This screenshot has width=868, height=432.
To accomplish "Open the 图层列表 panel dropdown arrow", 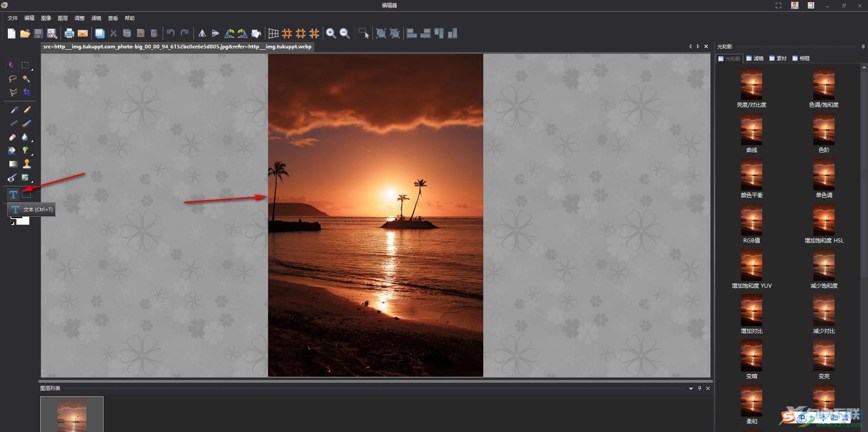I will 691,389.
